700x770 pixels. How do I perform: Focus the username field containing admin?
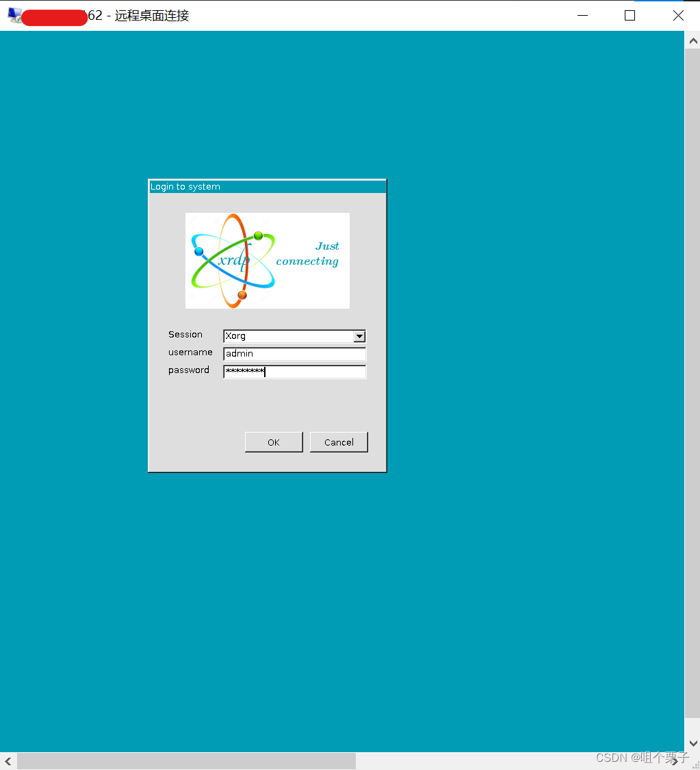294,354
